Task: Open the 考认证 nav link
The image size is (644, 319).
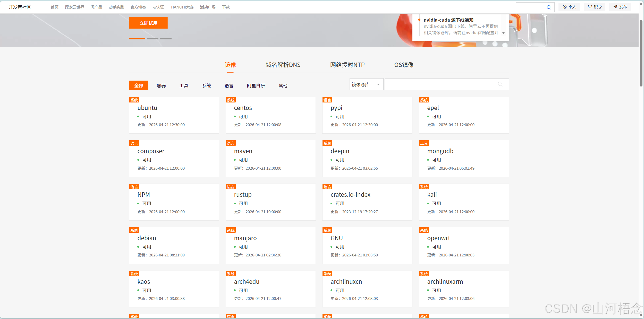Action: (x=158, y=7)
